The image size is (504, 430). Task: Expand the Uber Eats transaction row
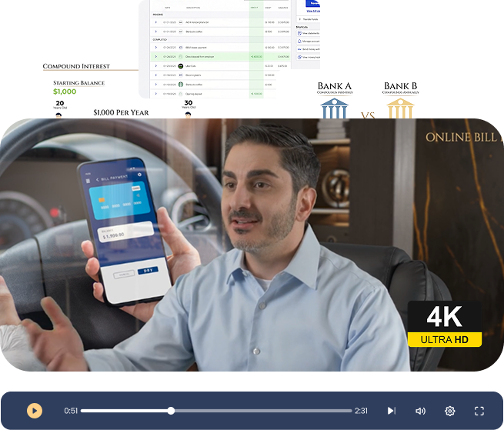[x=156, y=65]
